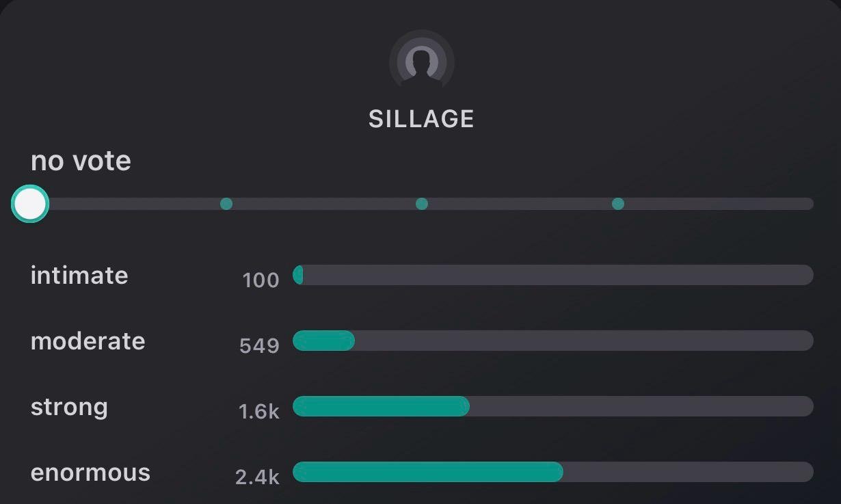Click the intimate vote count of 100
The image size is (841, 504).
coord(261,280)
